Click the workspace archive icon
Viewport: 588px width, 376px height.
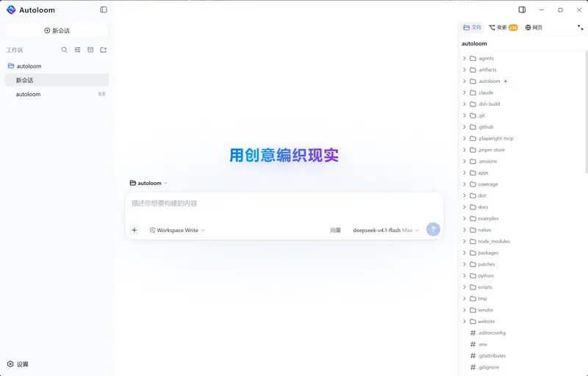point(90,50)
